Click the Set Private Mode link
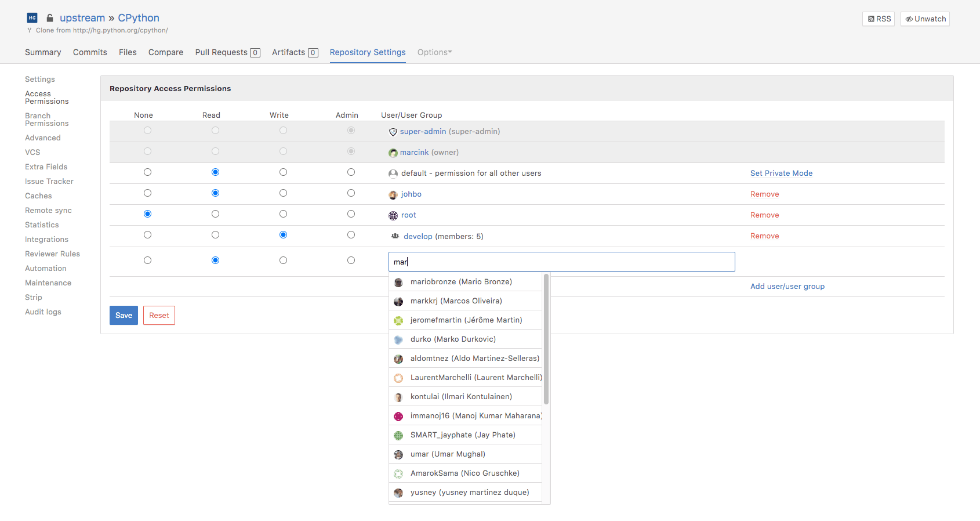Viewport: 980px width, 521px height. click(x=781, y=173)
